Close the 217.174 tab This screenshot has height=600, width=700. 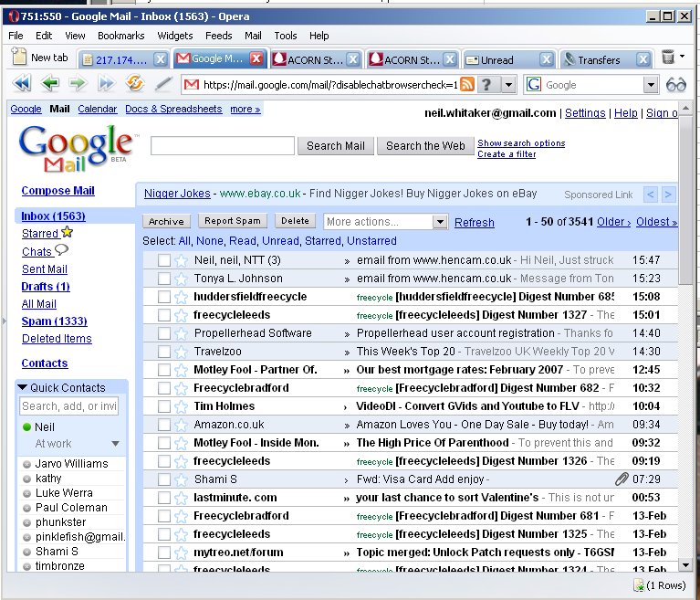(161, 59)
